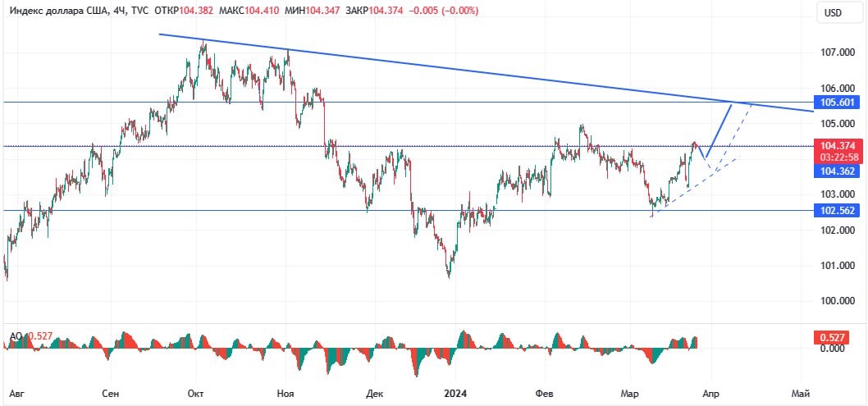The image size is (868, 406).
Task: Click the AO value 0.527 in legend
Action: [40, 335]
